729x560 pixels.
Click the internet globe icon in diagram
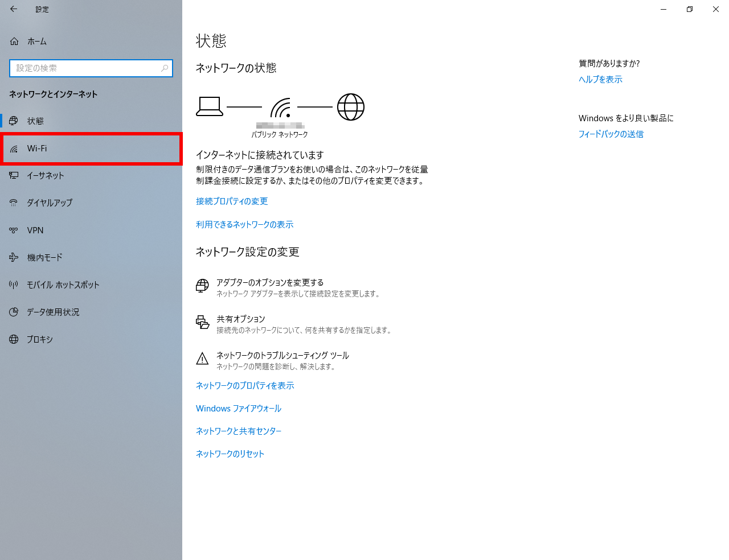pyautogui.click(x=351, y=107)
